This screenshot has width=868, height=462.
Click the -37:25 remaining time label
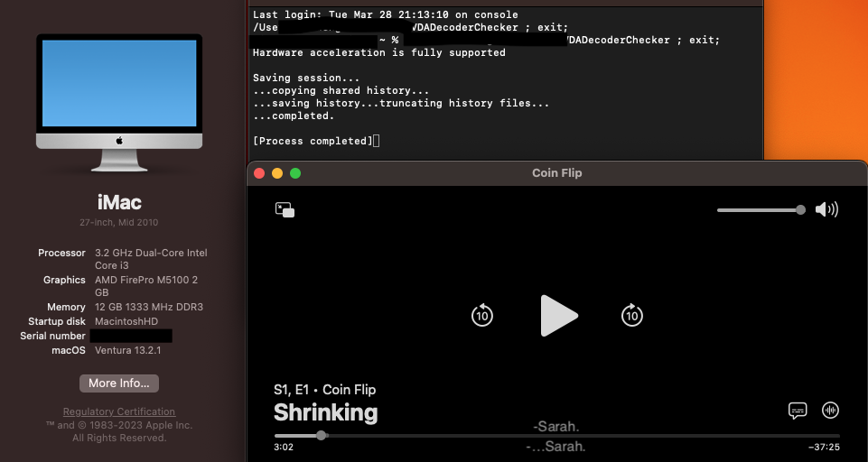point(824,447)
